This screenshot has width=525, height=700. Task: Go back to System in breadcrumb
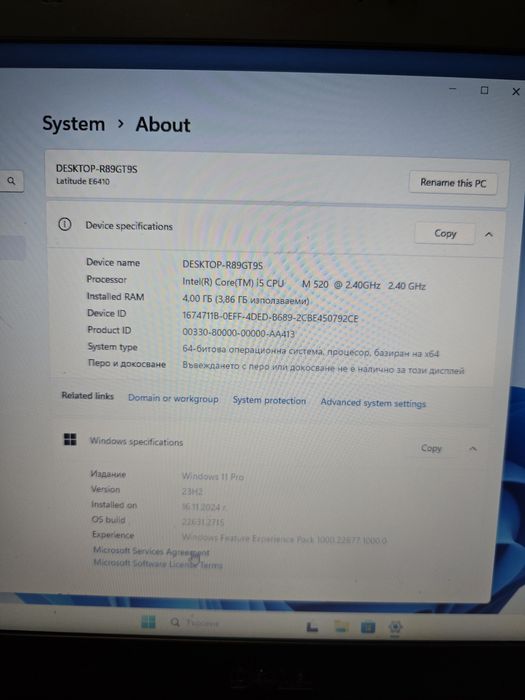tap(74, 123)
